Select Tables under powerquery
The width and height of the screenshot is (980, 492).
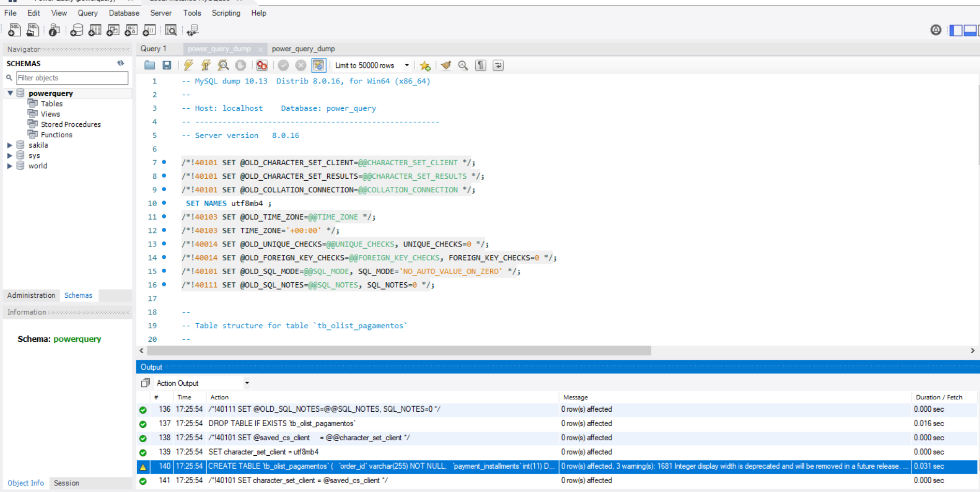[52, 104]
